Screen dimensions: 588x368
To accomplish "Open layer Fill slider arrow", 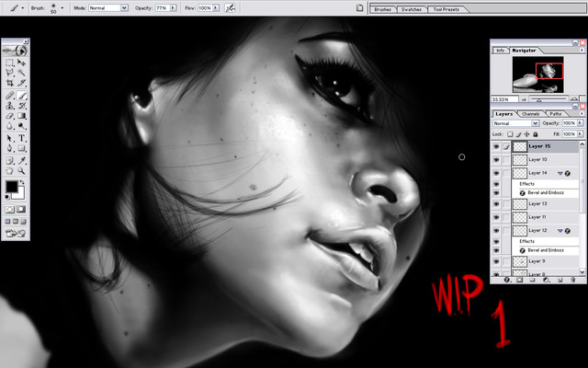I will (580, 134).
